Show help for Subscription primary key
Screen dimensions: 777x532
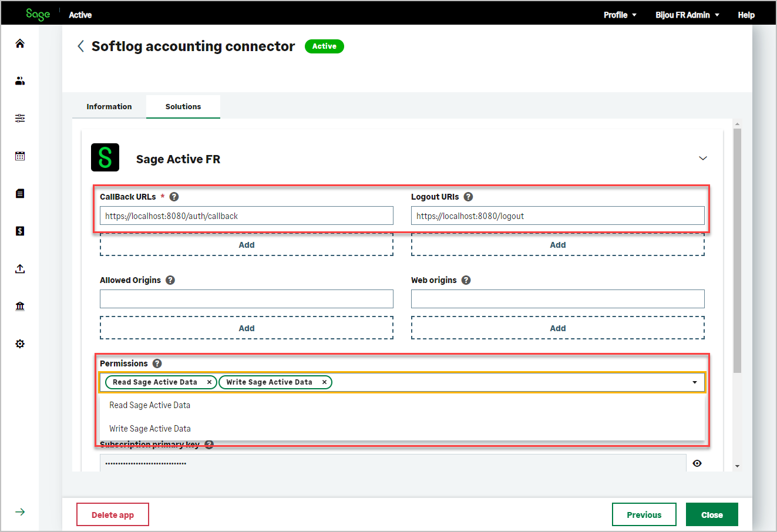209,445
